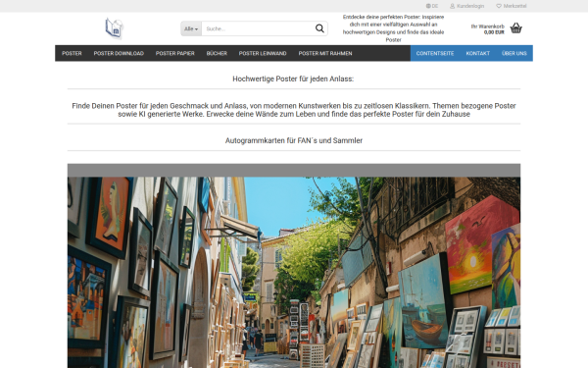Open the Poster Leinwand menu

coord(263,53)
